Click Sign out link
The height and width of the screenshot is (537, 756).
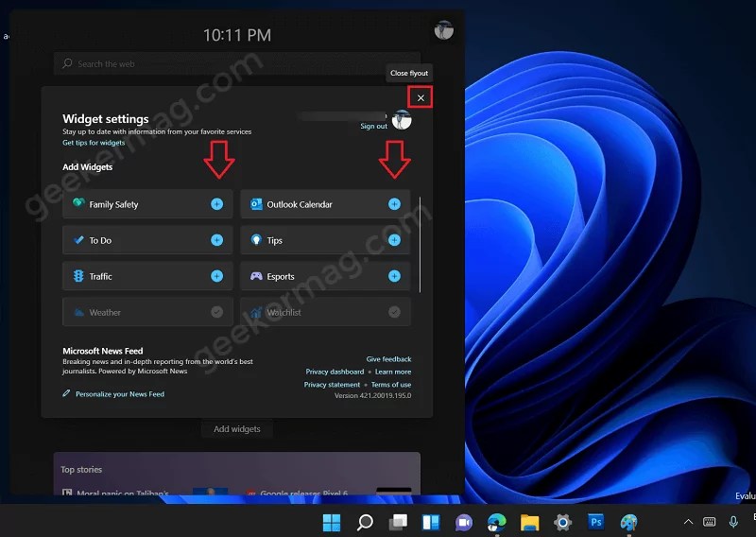click(373, 126)
